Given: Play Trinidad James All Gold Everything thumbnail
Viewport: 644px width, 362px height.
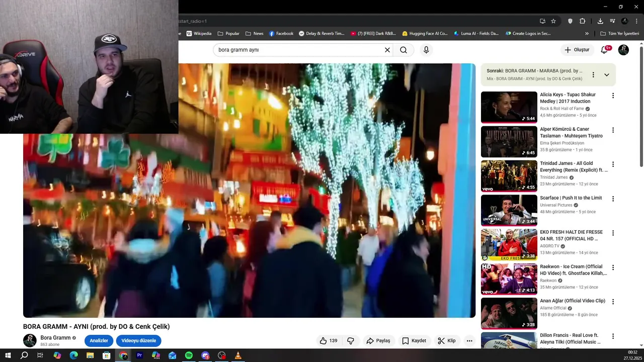Looking at the screenshot, I should point(509,176).
